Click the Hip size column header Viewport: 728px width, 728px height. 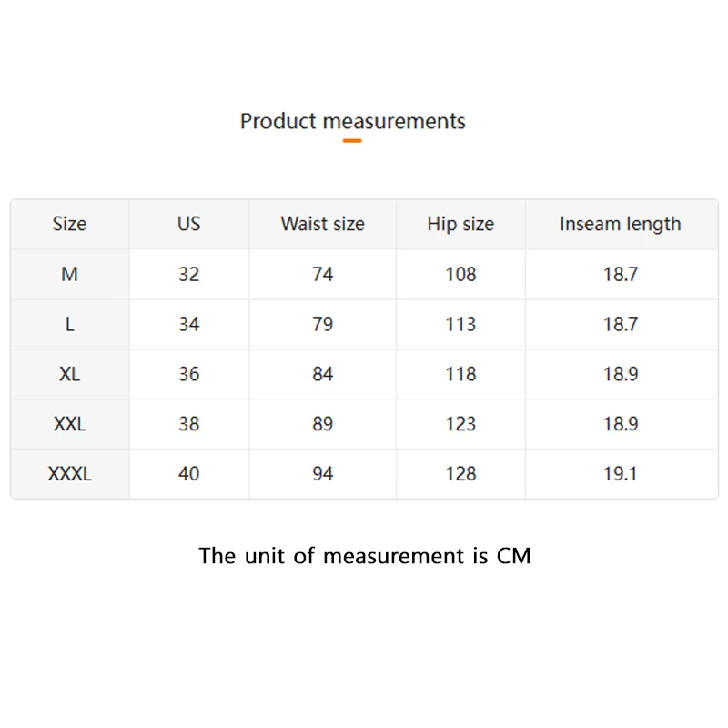pos(460,224)
